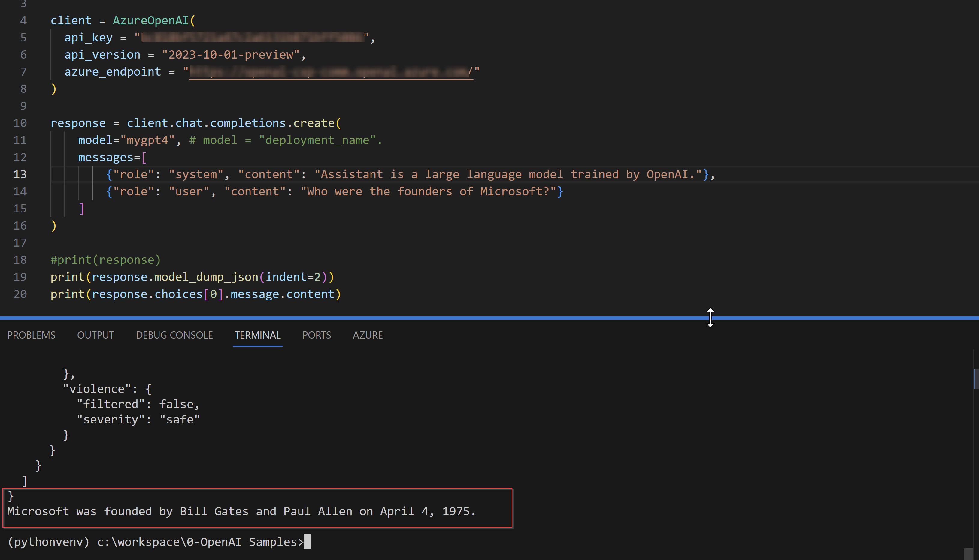Click the blurred azure_endpoint URL link
979x560 pixels.
[x=331, y=72]
